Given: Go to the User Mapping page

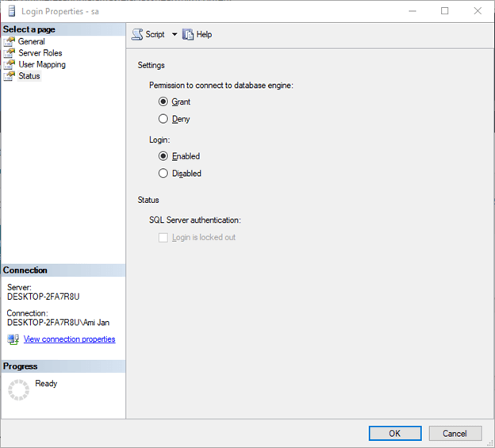Looking at the screenshot, I should [42, 65].
